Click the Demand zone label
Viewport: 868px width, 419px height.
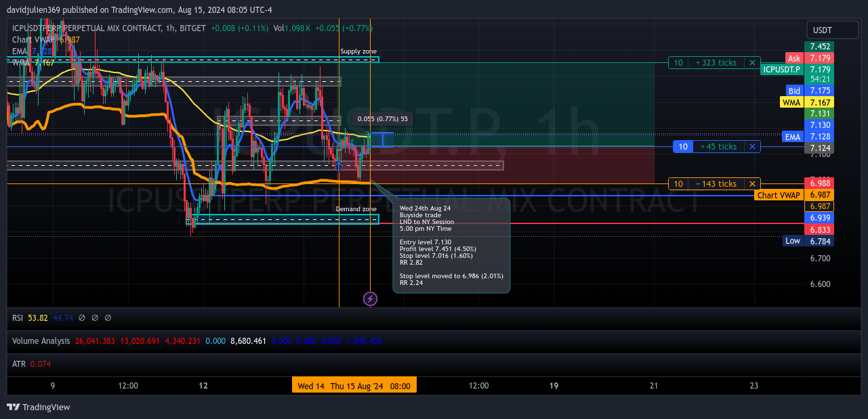[x=356, y=209]
